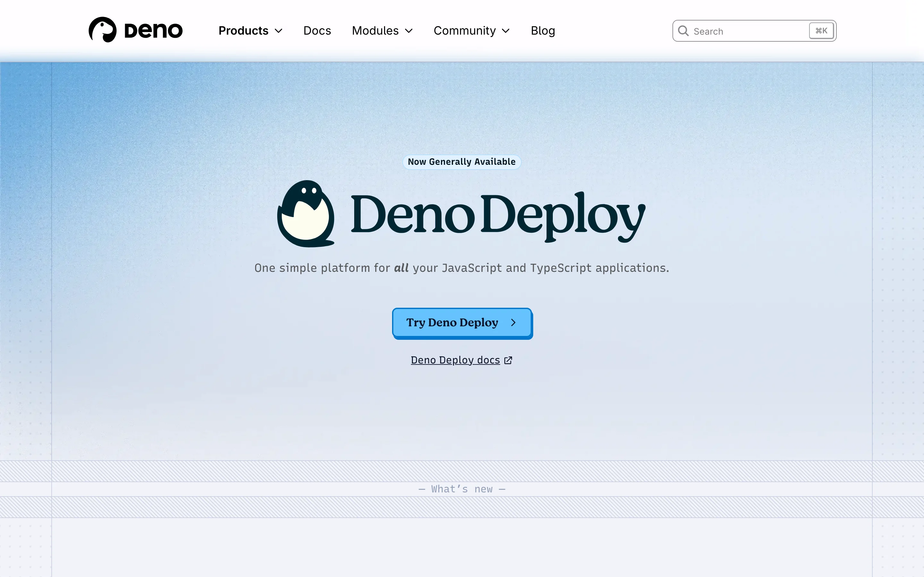Click the search magnifier icon

pyautogui.click(x=683, y=31)
